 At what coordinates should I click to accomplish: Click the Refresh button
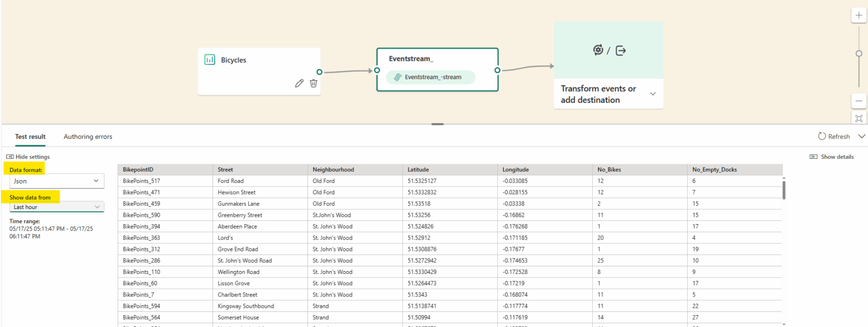[x=834, y=136]
